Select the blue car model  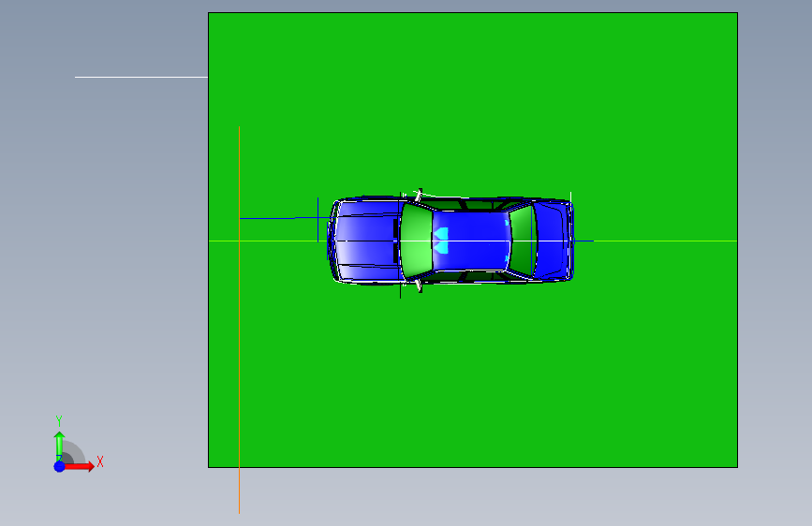pyautogui.click(x=450, y=241)
